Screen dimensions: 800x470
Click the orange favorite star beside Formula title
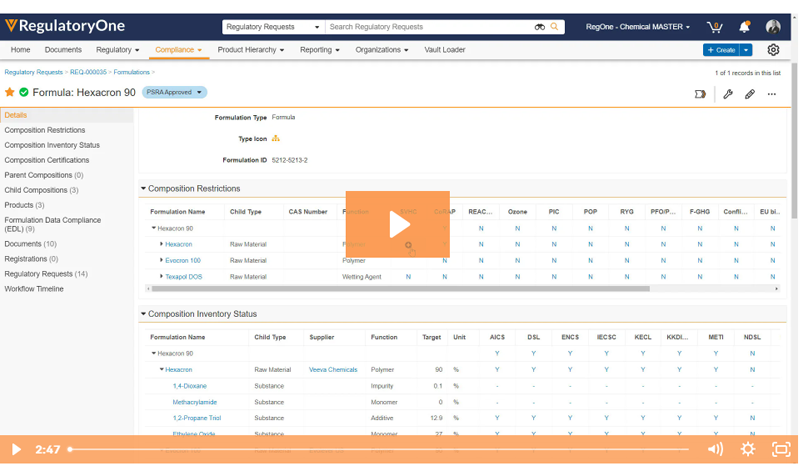point(10,93)
